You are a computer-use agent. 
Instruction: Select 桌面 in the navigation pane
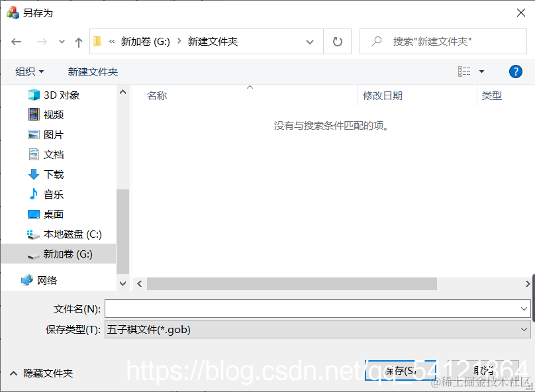pyautogui.click(x=54, y=215)
